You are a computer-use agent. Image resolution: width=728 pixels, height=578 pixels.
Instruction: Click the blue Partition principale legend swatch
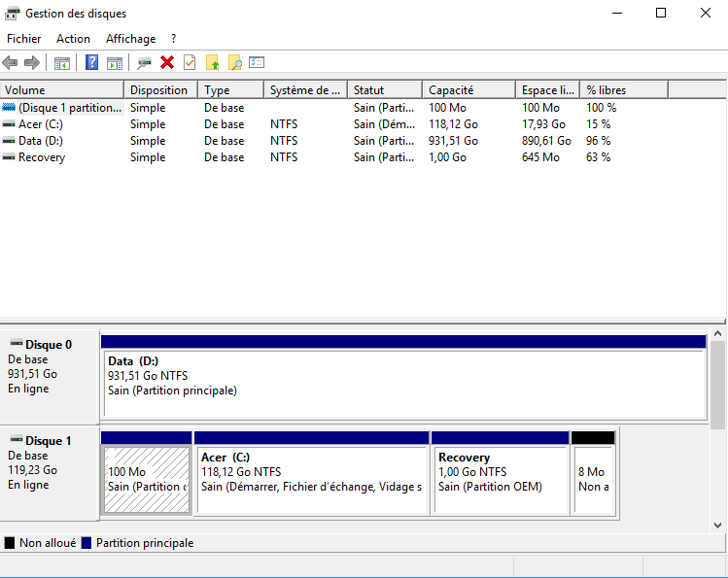[87, 543]
